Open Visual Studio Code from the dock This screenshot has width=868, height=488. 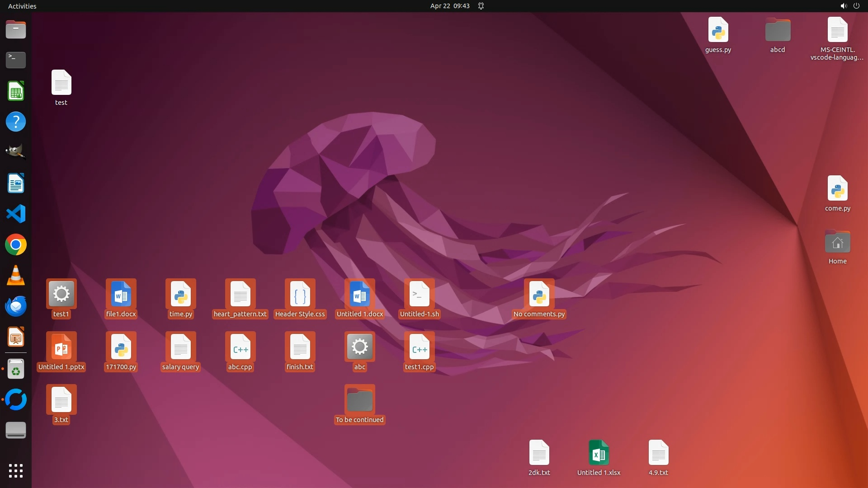[x=16, y=214]
